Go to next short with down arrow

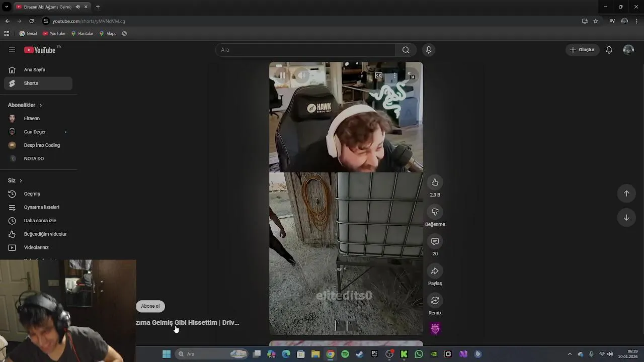click(x=626, y=218)
